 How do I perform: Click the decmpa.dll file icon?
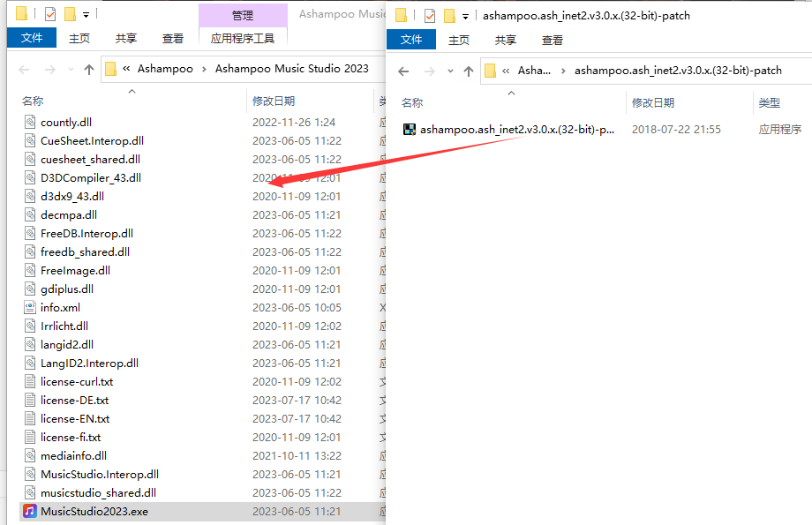pos(30,215)
